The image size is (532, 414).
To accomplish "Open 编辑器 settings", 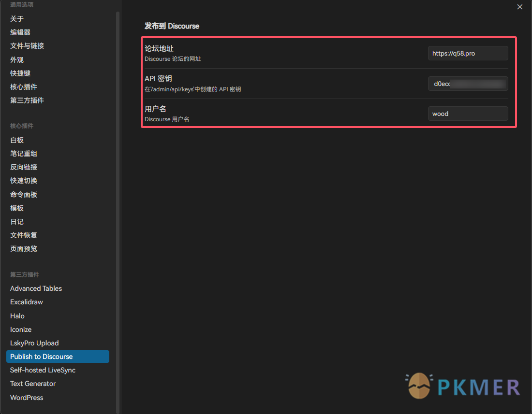I will click(x=20, y=32).
